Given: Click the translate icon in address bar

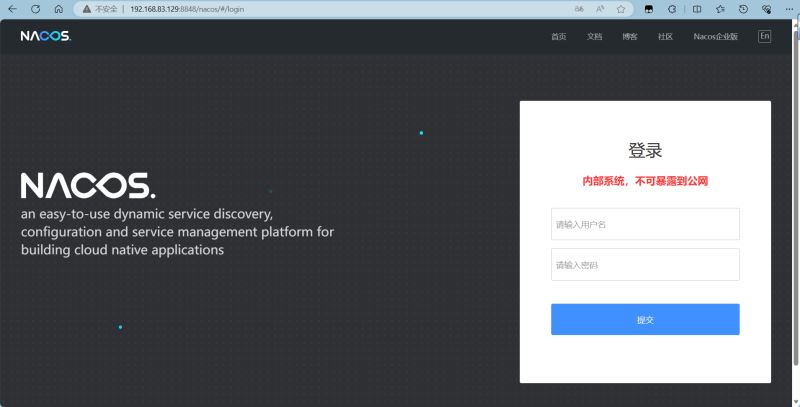Looking at the screenshot, I should pyautogui.click(x=579, y=9).
